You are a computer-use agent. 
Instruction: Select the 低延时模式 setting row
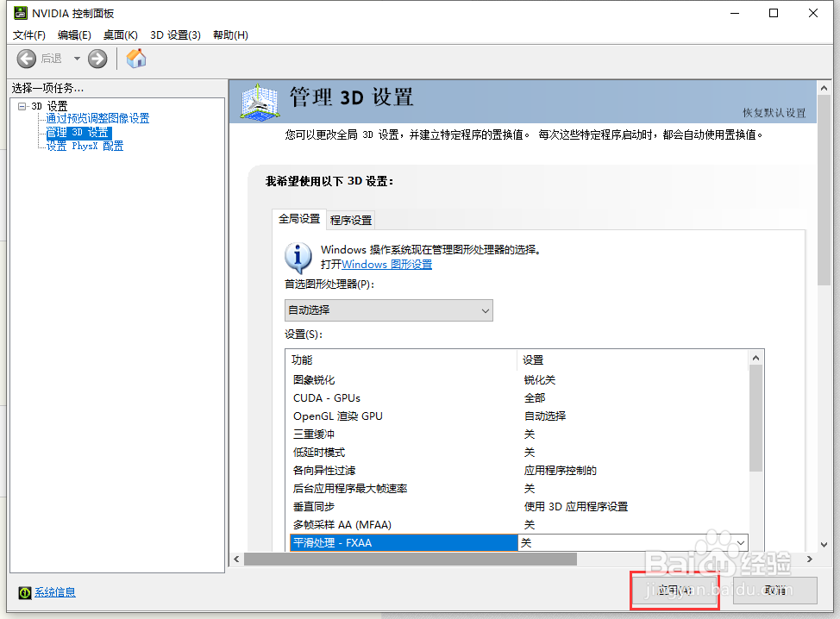click(518, 453)
